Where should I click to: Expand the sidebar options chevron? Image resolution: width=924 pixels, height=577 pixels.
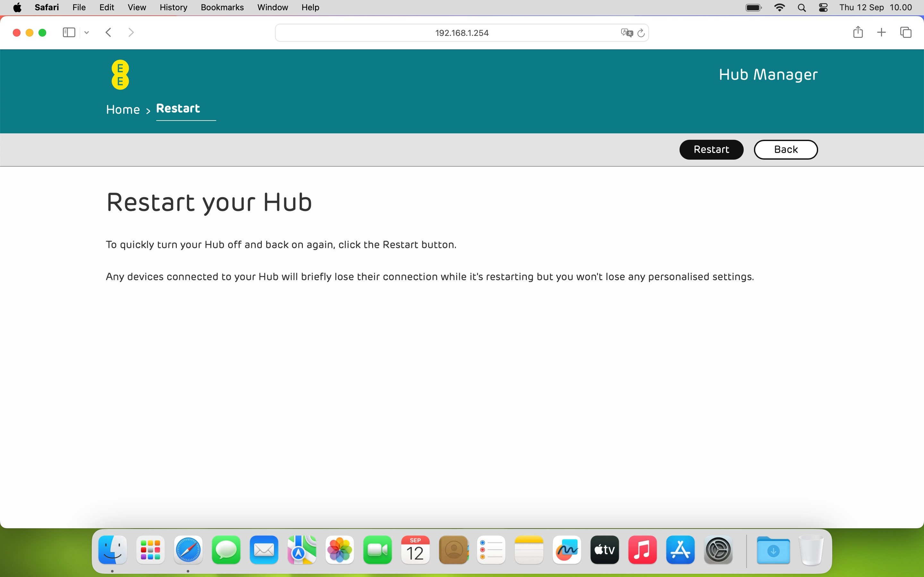click(x=86, y=32)
